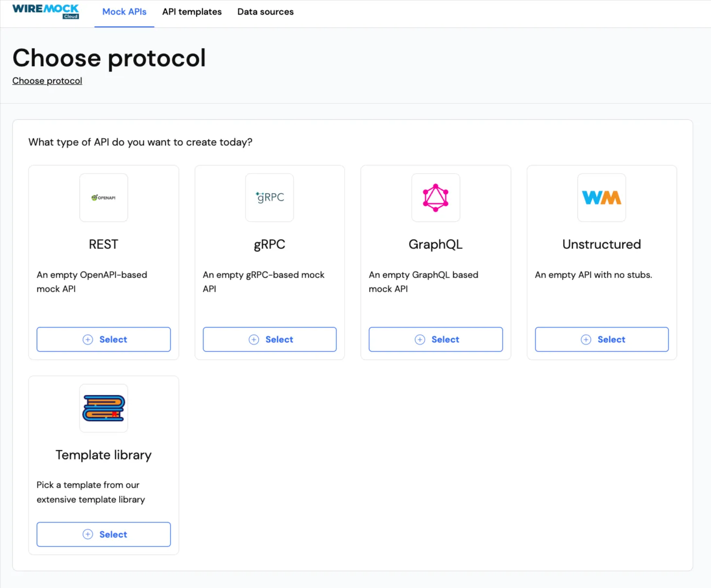Click the OpenAPI logo icon on the REST card
This screenshot has width=711, height=588.
(x=103, y=197)
